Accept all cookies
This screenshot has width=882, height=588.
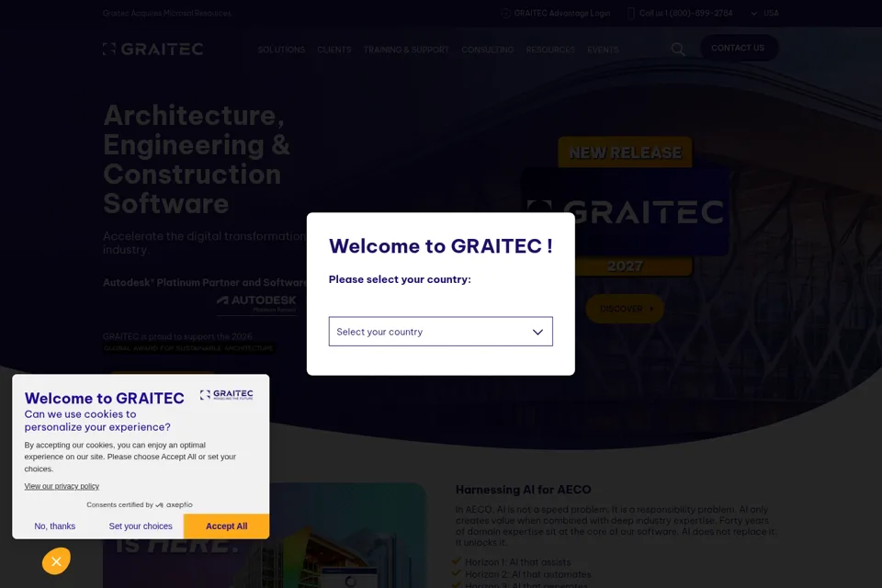pyautogui.click(x=226, y=526)
